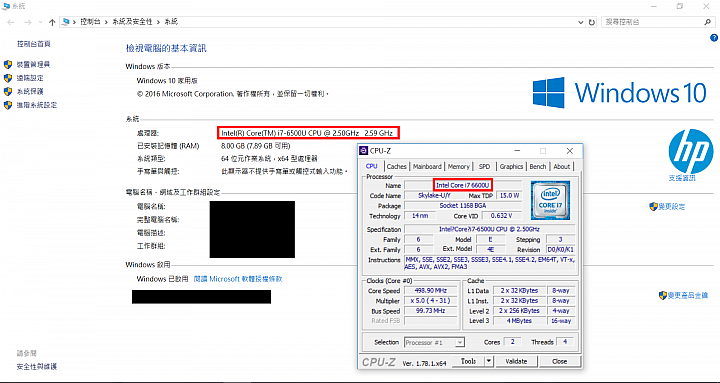
Task: Click shield icon beside 遠端設定
Action: tap(8, 78)
